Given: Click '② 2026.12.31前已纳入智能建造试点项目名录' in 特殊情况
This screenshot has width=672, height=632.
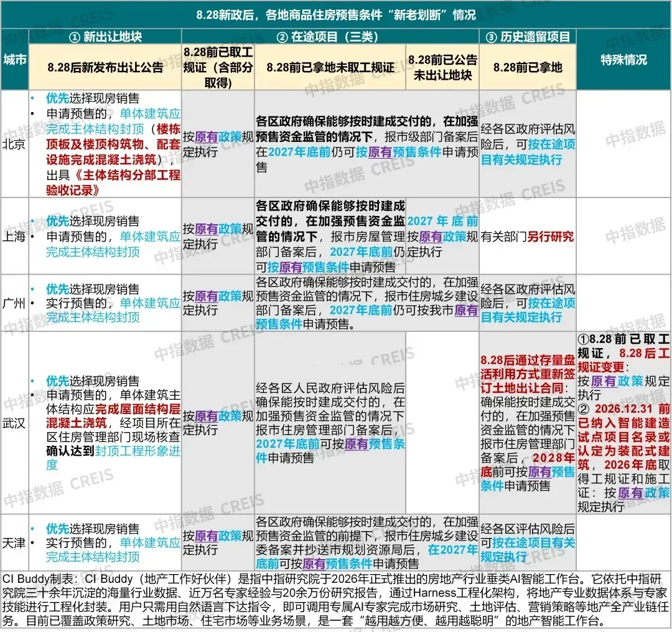Looking at the screenshot, I should (623, 422).
